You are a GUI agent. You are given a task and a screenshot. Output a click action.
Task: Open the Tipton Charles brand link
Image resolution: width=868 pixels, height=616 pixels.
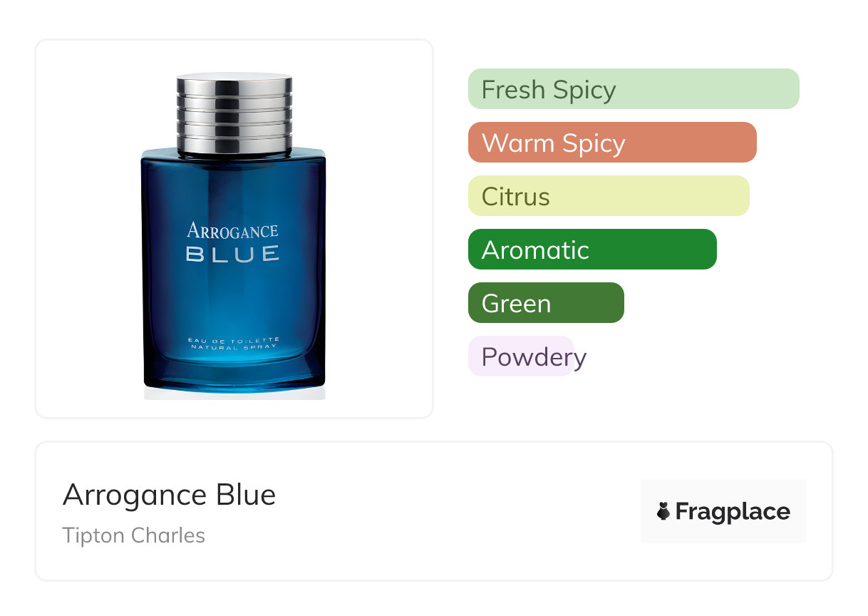[134, 535]
